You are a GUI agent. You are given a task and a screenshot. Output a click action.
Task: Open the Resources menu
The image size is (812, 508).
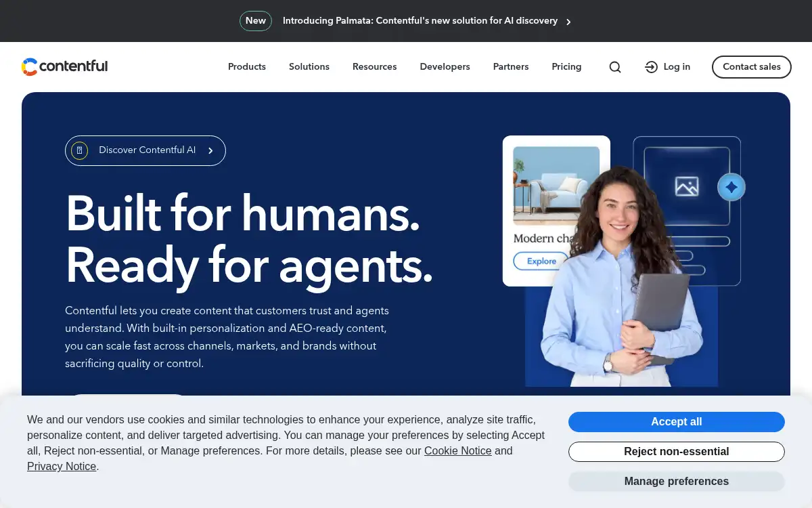(375, 66)
